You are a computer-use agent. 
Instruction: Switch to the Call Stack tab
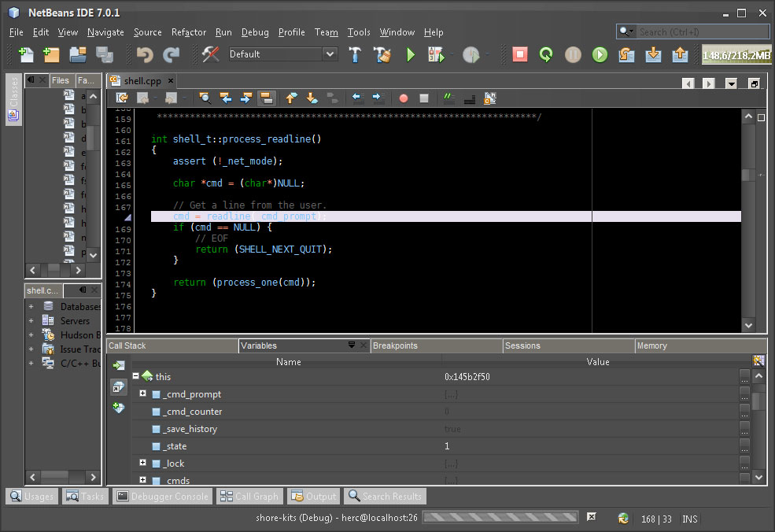[172, 345]
